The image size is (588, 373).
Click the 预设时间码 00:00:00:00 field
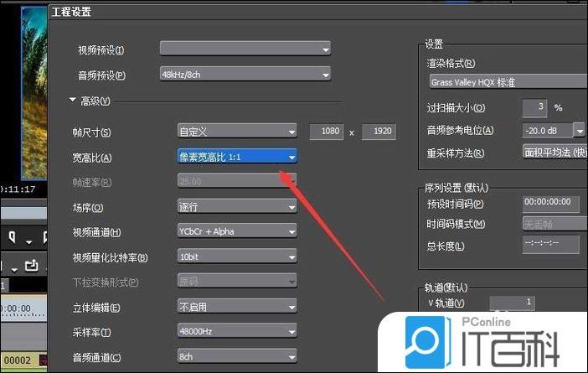550,203
